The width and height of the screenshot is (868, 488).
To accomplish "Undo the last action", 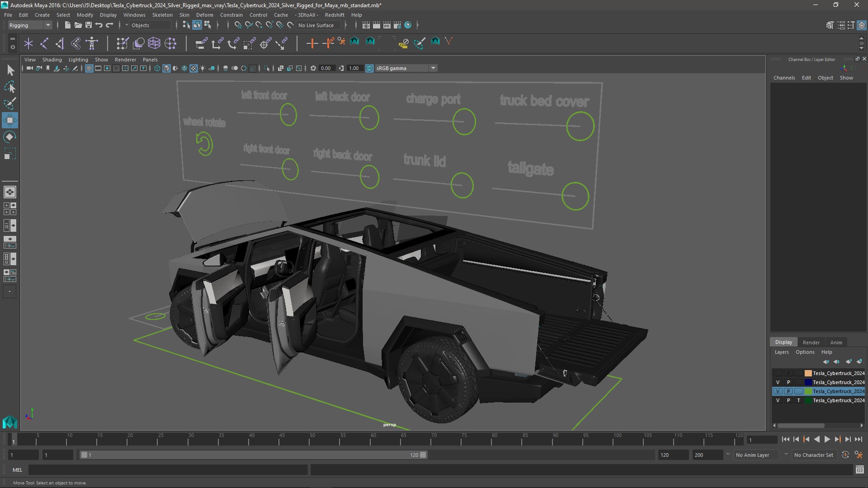I will tap(99, 25).
